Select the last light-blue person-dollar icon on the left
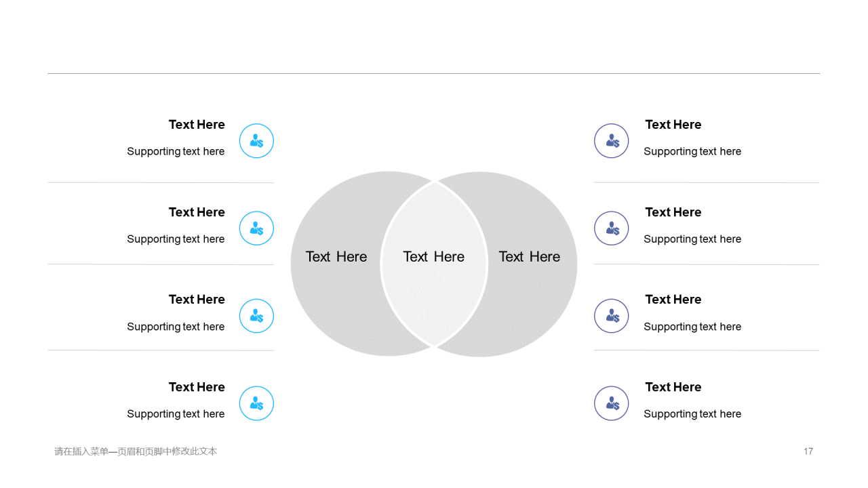This screenshot has height=488, width=868. coord(256,403)
